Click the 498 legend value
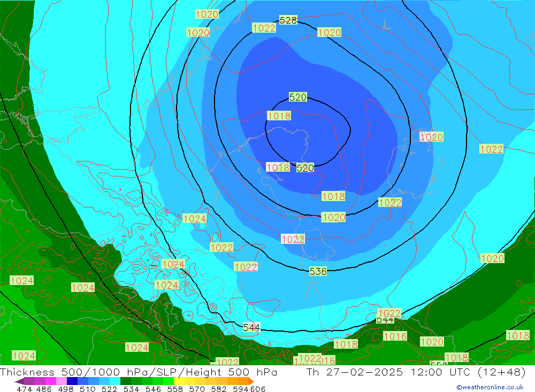This screenshot has height=392, width=535. pos(65,389)
